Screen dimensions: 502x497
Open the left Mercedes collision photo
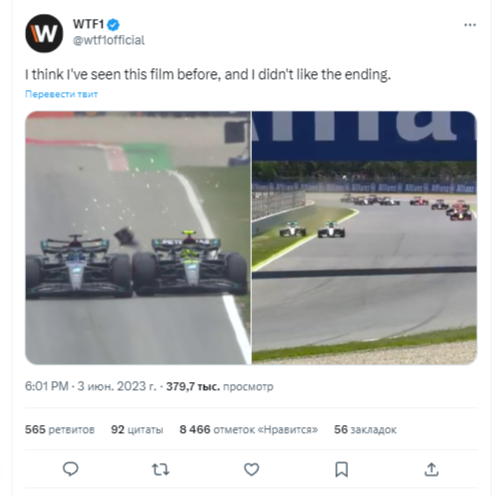[138, 238]
